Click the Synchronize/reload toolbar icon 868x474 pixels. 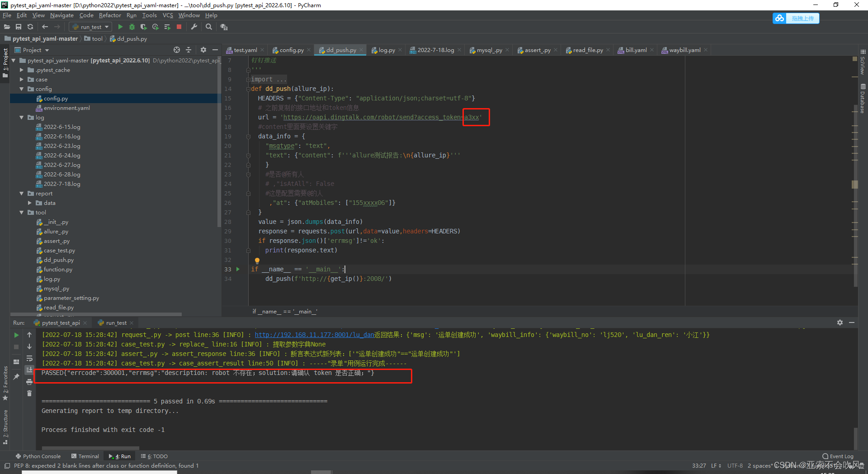[30, 27]
